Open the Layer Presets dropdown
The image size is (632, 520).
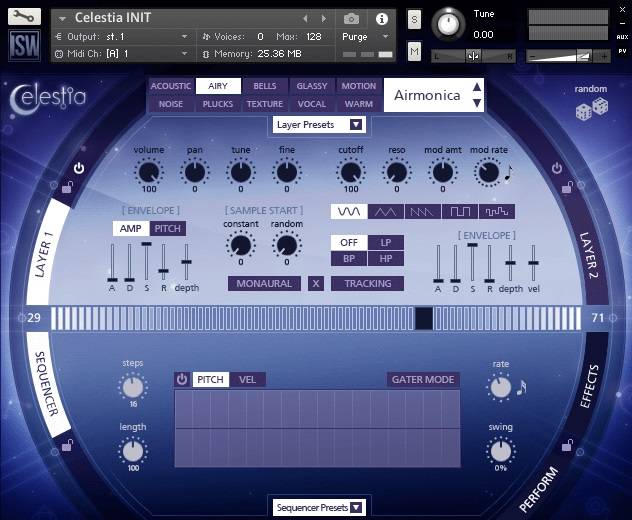(319, 125)
